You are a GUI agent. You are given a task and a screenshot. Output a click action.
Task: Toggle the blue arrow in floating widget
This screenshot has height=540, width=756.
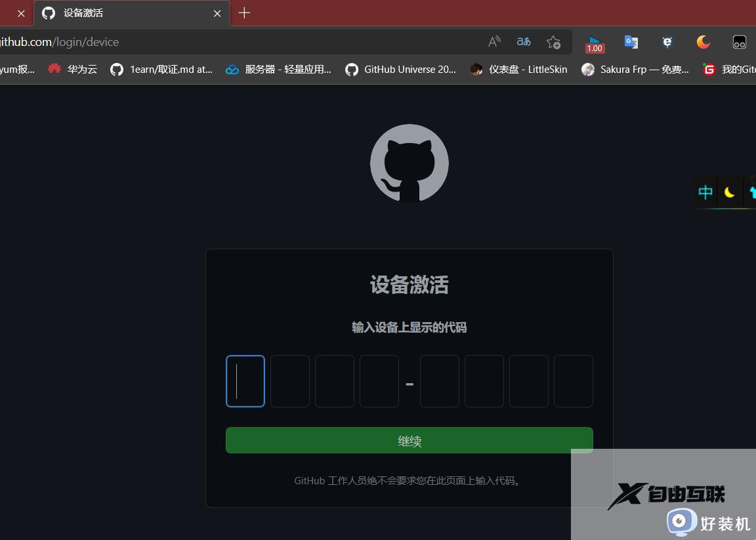[751, 192]
